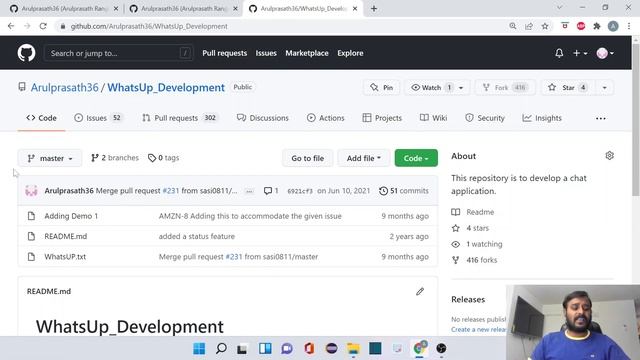Open the Windows Start button

199,348
